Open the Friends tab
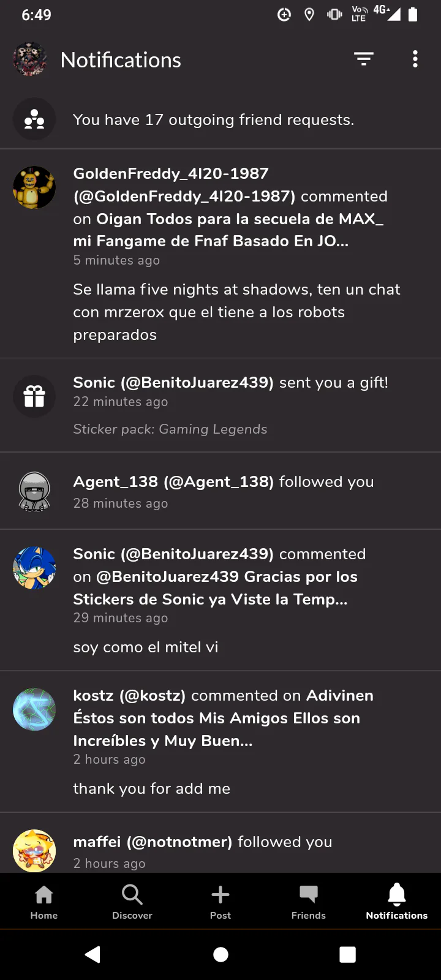The width and height of the screenshot is (441, 980). coord(309,902)
